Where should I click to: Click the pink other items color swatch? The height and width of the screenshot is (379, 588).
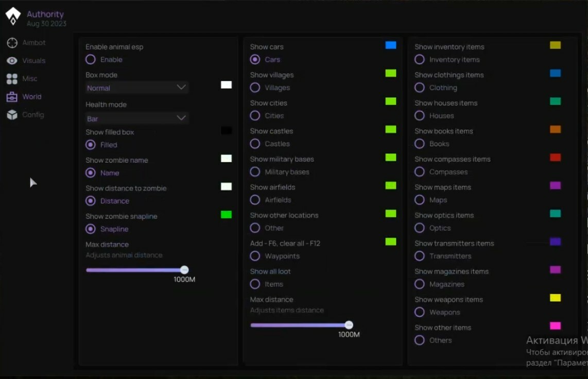(x=555, y=326)
